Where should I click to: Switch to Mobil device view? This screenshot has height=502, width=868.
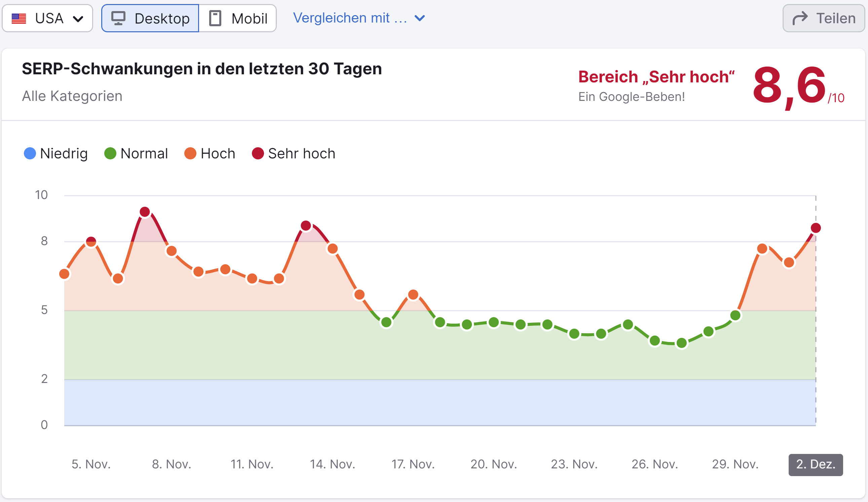click(x=238, y=18)
